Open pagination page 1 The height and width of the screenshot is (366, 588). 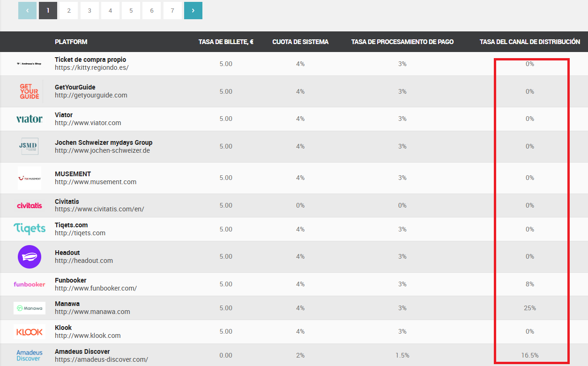click(48, 10)
